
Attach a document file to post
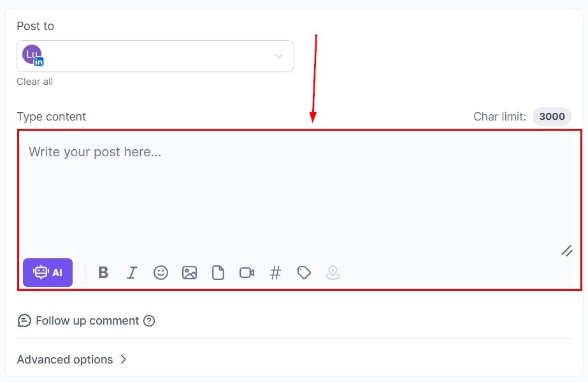(x=218, y=273)
